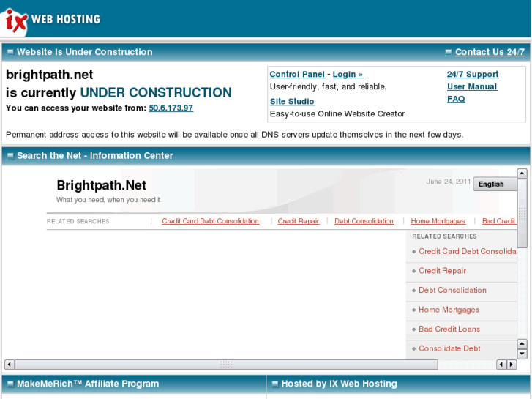The width and height of the screenshot is (532, 399).
Task: Click the outer scrollbar up arrow
Action: tap(522, 174)
